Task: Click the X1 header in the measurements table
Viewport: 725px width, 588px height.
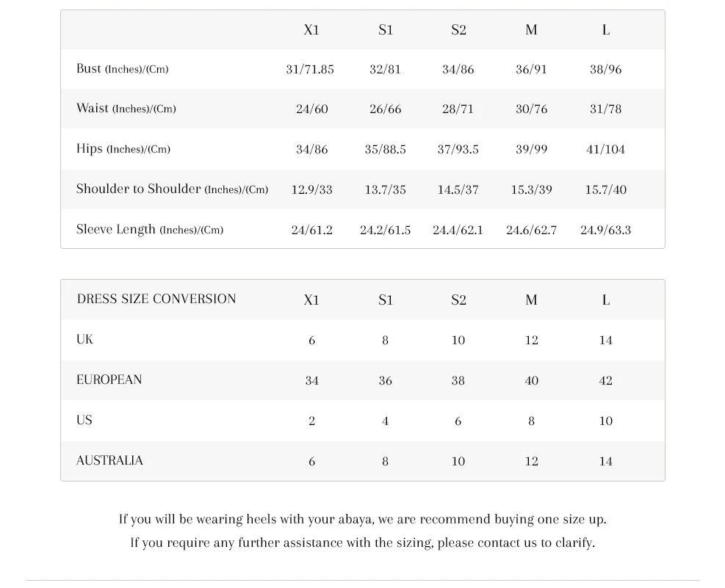Action: click(311, 30)
